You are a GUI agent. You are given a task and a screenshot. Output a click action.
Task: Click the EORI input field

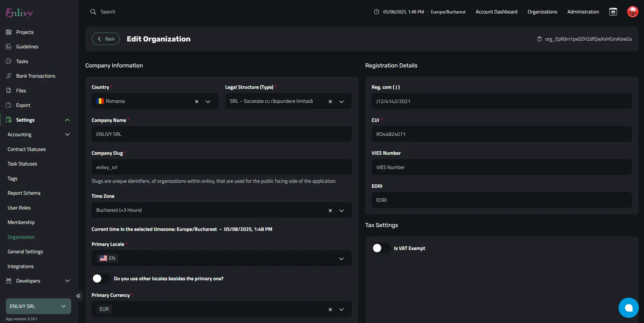(502, 200)
